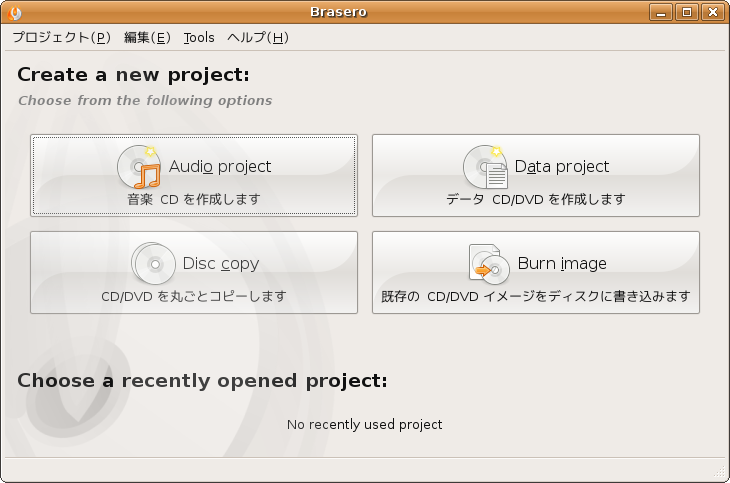Open the Tools menu

pos(199,37)
